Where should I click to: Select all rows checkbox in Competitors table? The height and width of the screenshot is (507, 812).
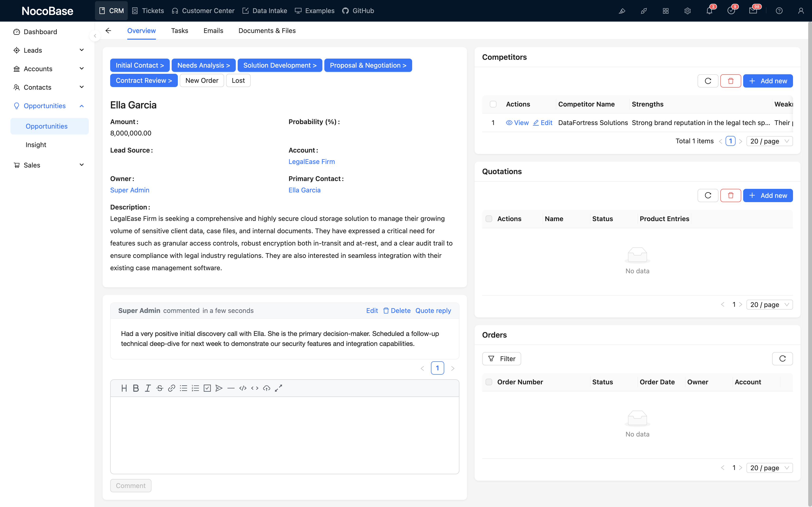pyautogui.click(x=493, y=104)
